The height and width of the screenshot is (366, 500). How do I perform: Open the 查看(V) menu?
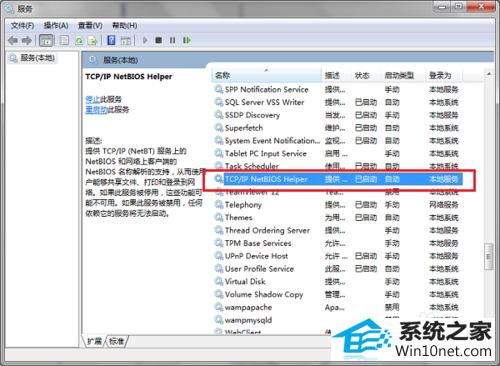pyautogui.click(x=90, y=26)
